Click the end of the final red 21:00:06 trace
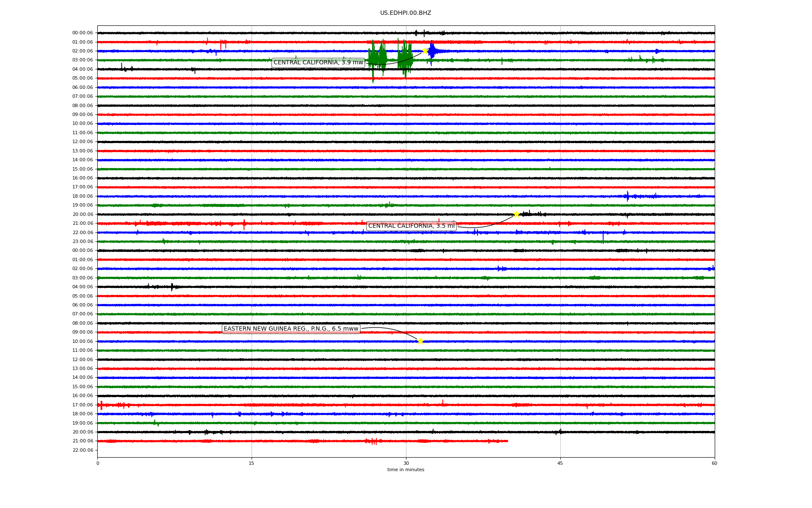The width and height of the screenshot is (812, 508). pos(507,441)
